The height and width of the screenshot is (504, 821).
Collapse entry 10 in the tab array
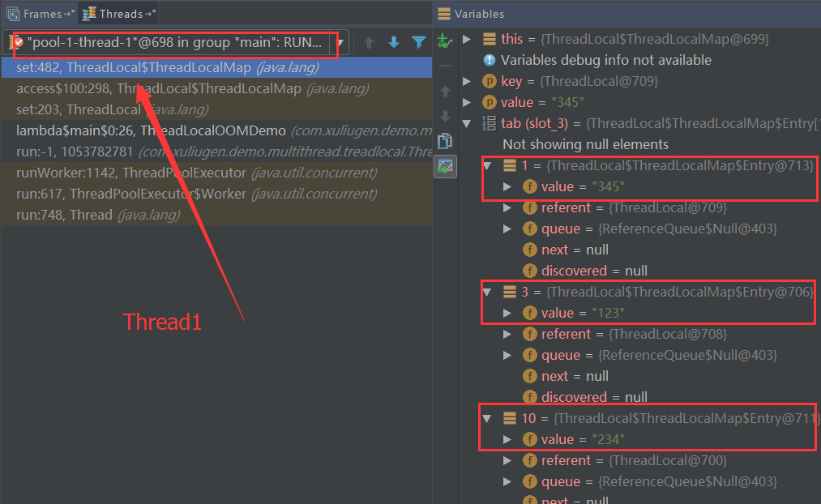[487, 418]
